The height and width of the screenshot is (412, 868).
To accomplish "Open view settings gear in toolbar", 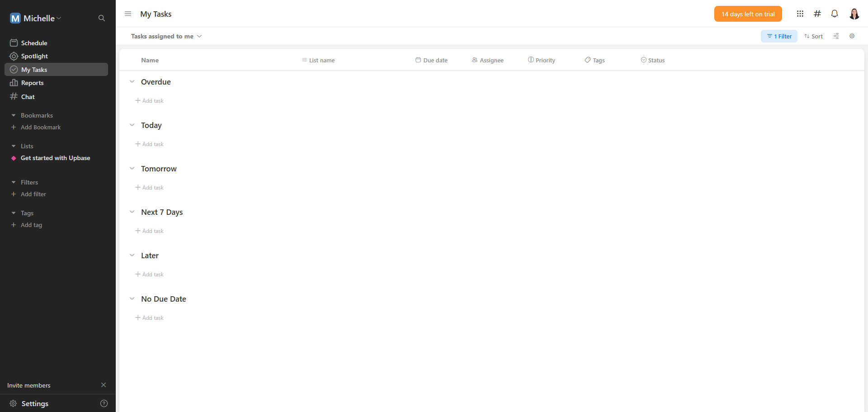I will click(x=852, y=36).
